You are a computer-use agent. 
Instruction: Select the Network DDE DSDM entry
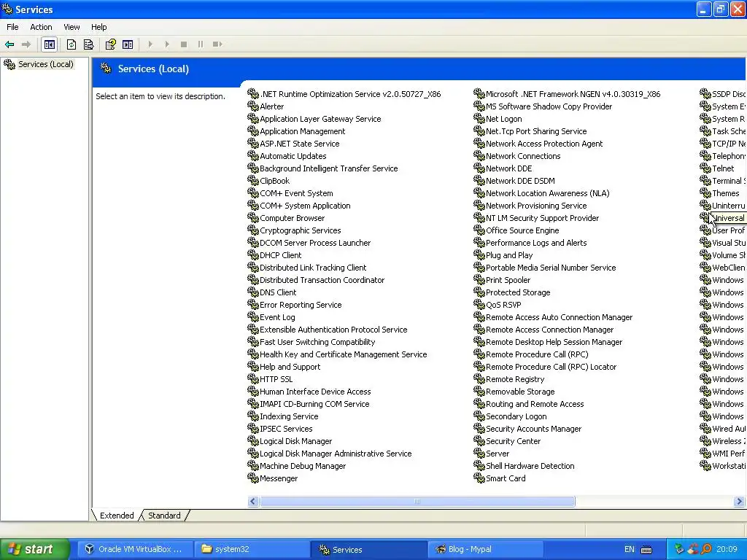[x=520, y=181]
